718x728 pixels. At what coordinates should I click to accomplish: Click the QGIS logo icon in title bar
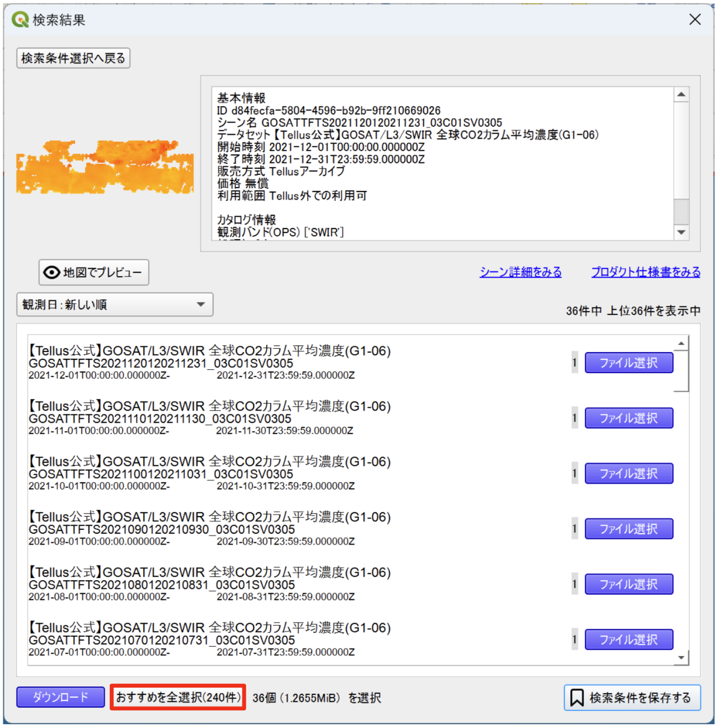click(x=20, y=20)
